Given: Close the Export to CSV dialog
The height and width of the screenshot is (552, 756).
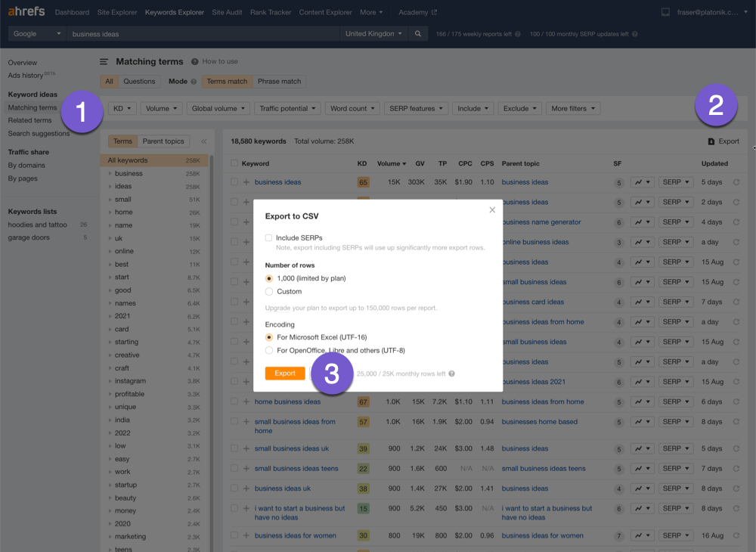Looking at the screenshot, I should pos(492,210).
